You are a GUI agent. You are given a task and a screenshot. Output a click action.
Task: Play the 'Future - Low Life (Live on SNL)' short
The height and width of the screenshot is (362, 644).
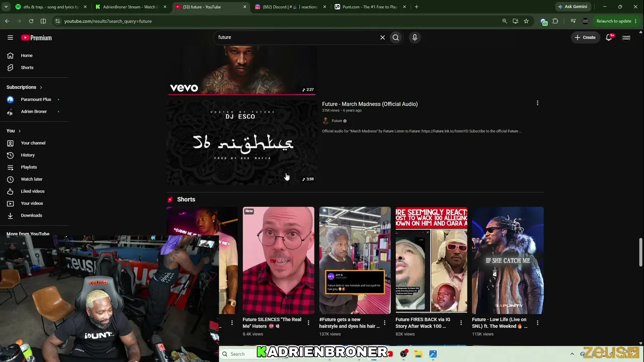pos(508,260)
